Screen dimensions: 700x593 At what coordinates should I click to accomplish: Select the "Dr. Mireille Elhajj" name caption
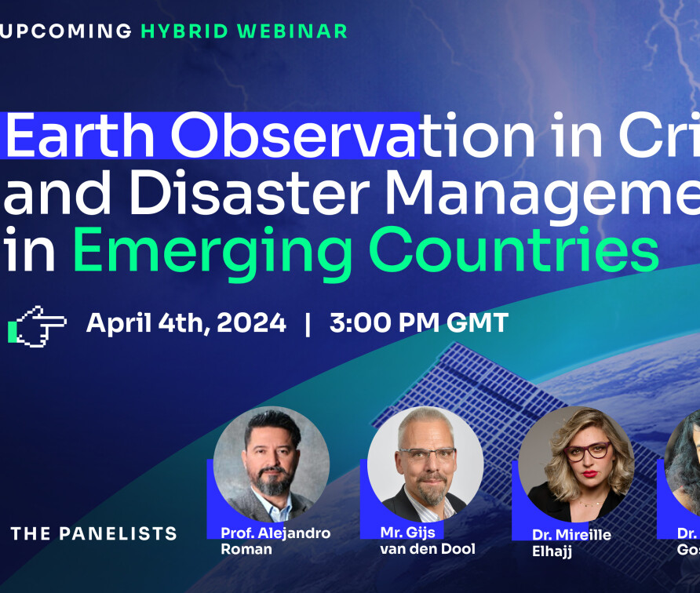[x=560, y=543]
